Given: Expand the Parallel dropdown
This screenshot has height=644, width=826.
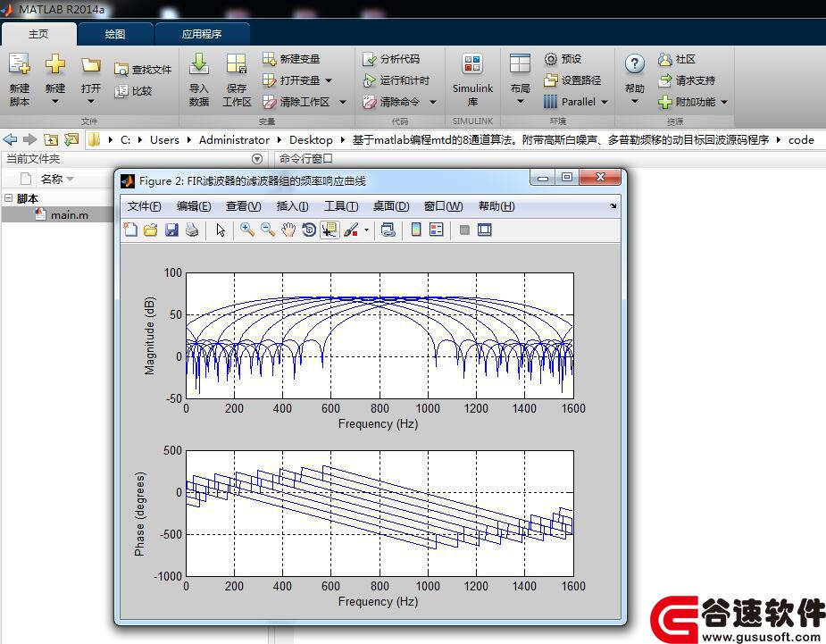Looking at the screenshot, I should pyautogui.click(x=605, y=102).
